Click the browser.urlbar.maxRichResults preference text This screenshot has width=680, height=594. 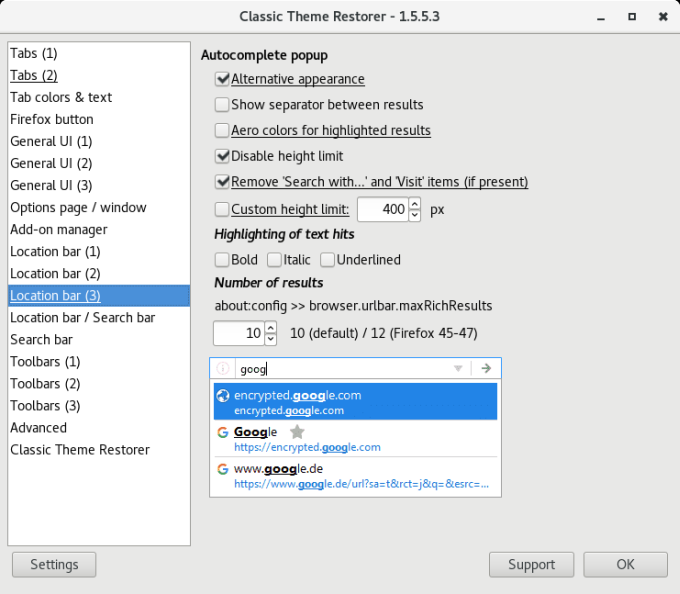[401, 306]
